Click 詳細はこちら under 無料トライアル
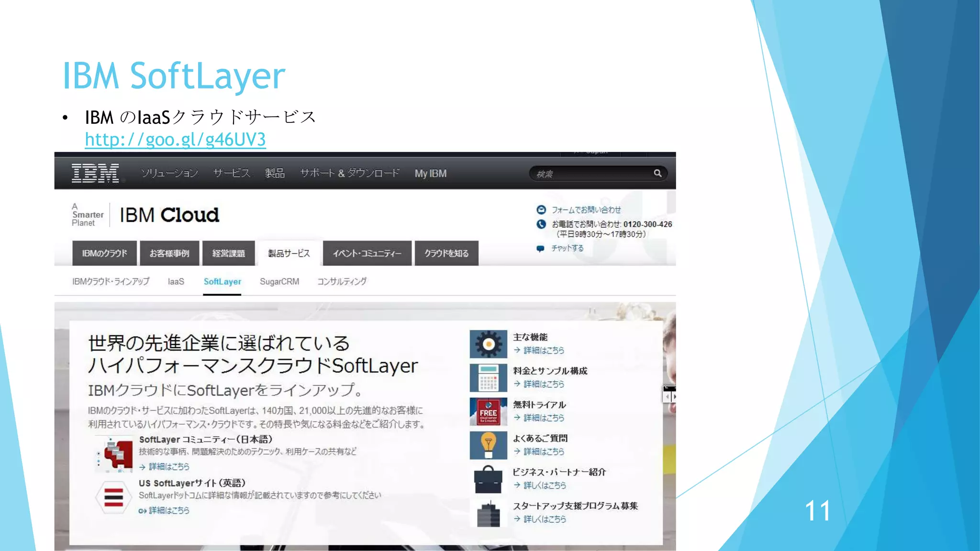 click(544, 418)
